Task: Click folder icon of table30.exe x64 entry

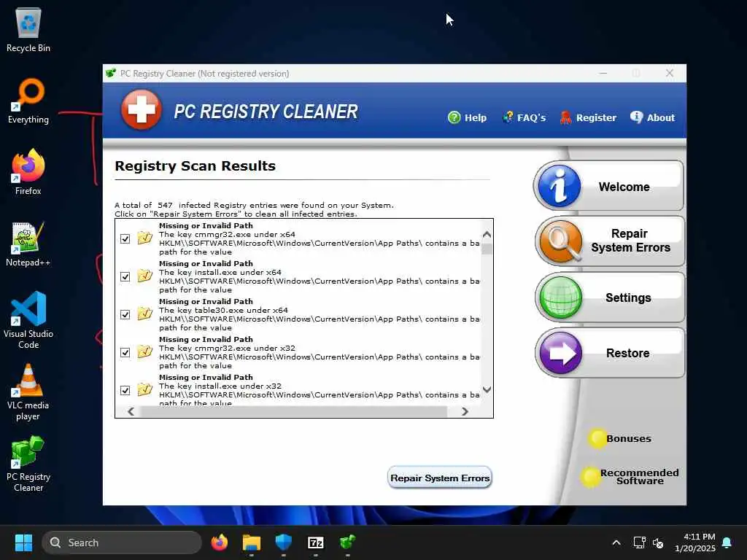Action: (x=145, y=314)
